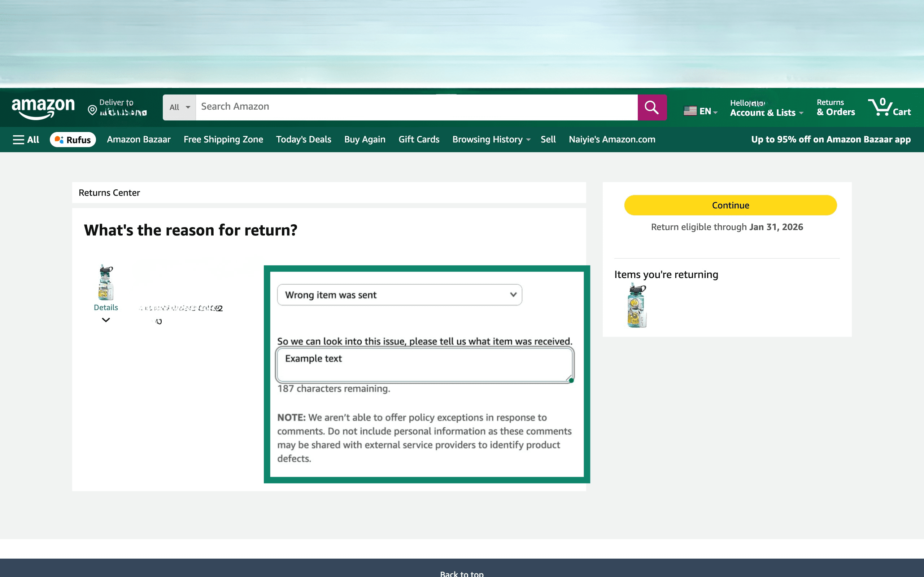Click the Amazon Bazaar app promotion banner
Screen dimensions: 924x577
831,139
